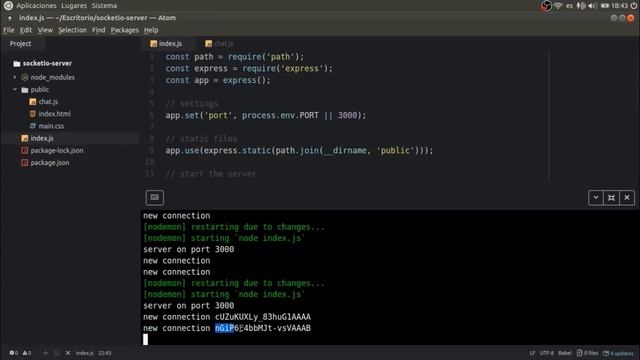Open the Aplicaciones menu
This screenshot has width=640, height=360.
(x=36, y=6)
